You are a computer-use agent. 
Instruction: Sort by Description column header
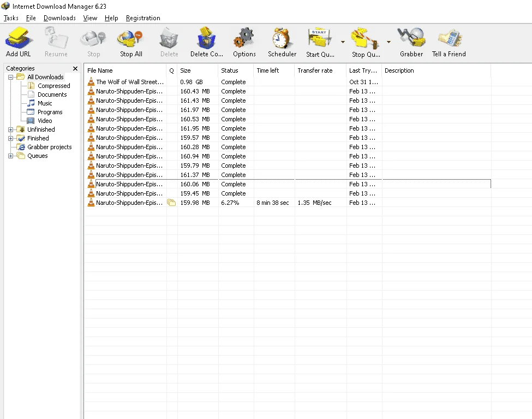[437, 70]
